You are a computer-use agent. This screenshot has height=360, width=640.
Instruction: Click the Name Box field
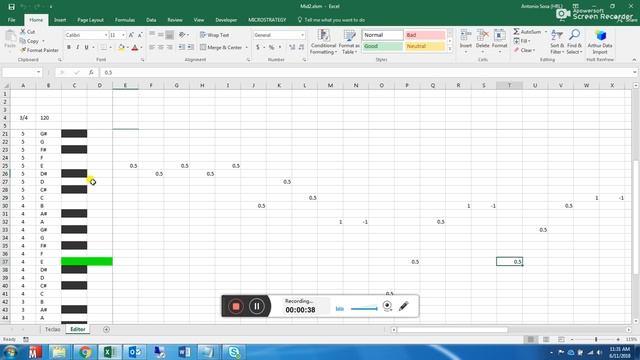(20, 73)
